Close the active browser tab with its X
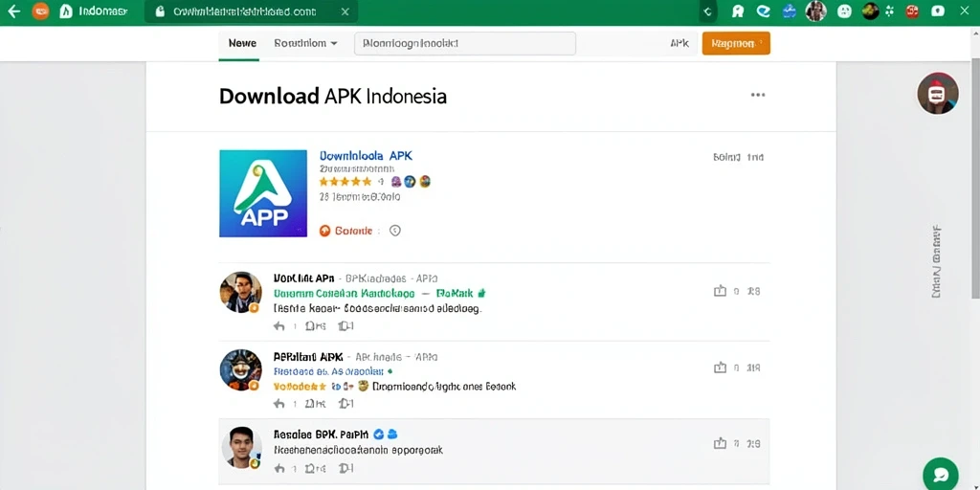Image resolution: width=980 pixels, height=490 pixels. pos(345,11)
